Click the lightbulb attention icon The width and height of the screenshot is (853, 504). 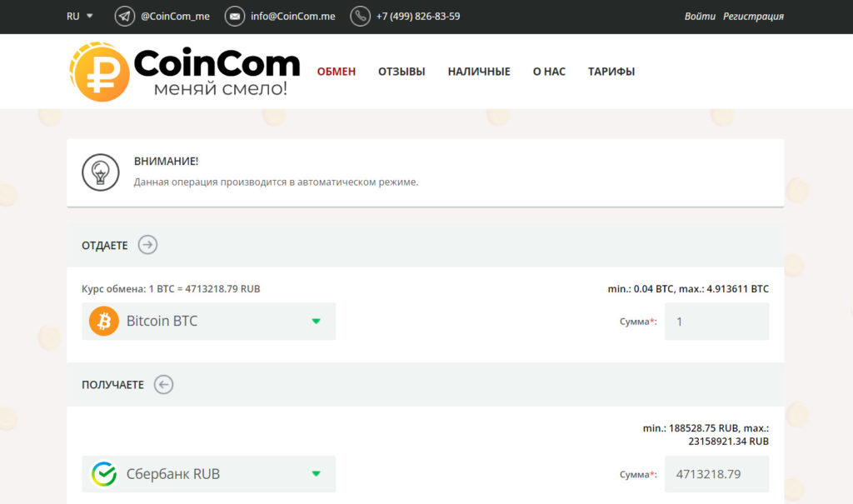coord(101,172)
